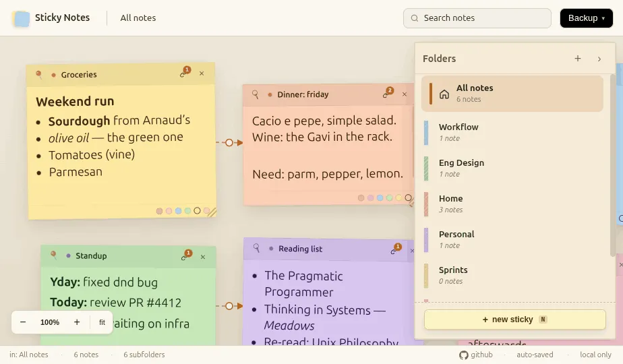Add a new folder with the plus icon

578,59
